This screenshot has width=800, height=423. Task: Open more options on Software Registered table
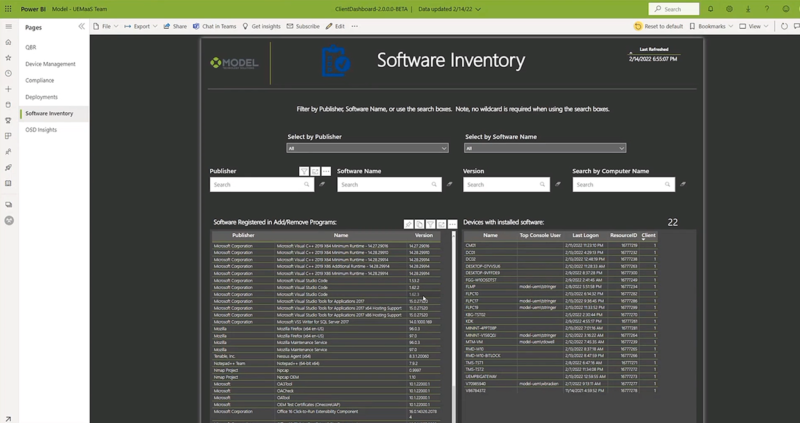click(x=453, y=224)
